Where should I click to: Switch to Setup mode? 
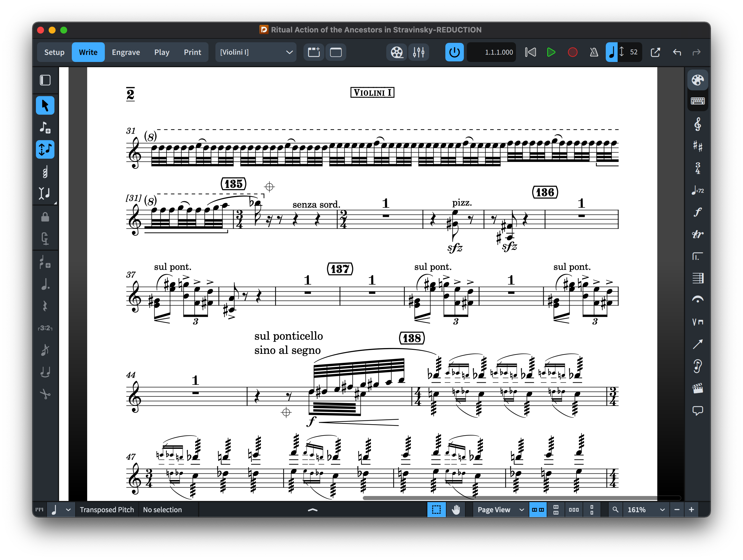click(x=54, y=52)
